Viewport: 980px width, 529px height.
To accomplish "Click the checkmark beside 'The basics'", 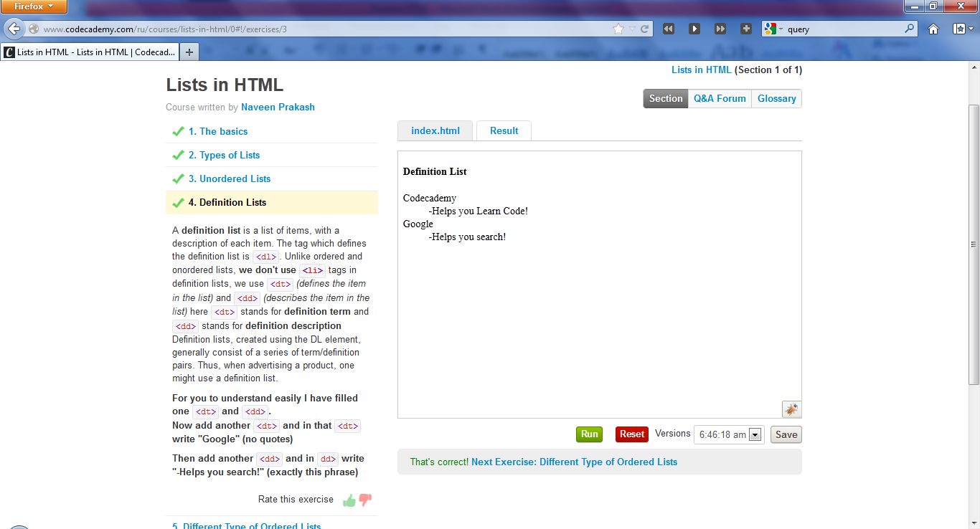I will [178, 131].
